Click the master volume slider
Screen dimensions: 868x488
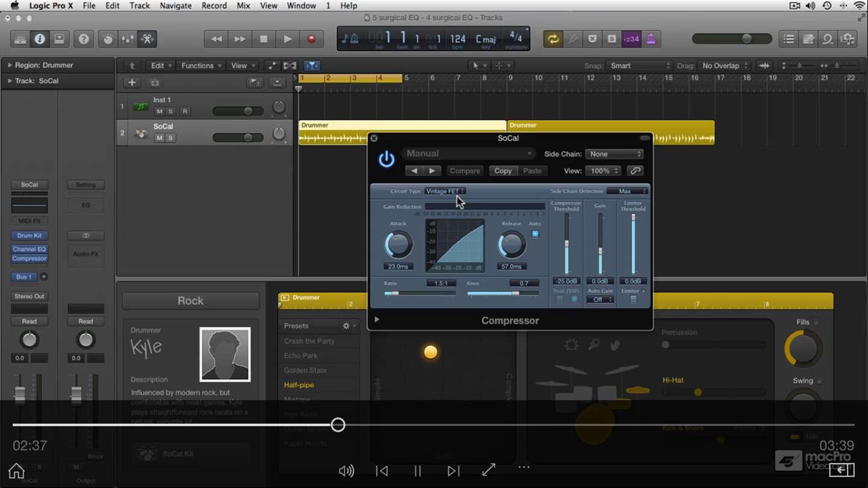(x=732, y=39)
